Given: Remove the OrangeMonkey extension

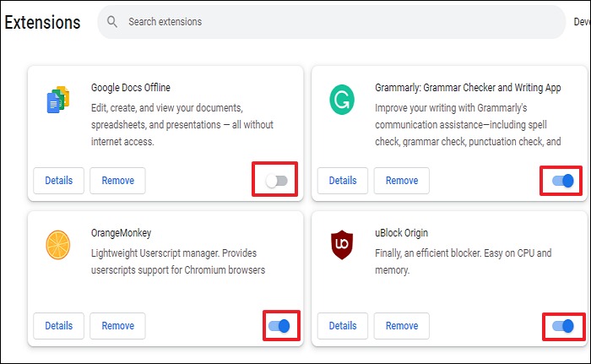Looking at the screenshot, I should tap(118, 326).
